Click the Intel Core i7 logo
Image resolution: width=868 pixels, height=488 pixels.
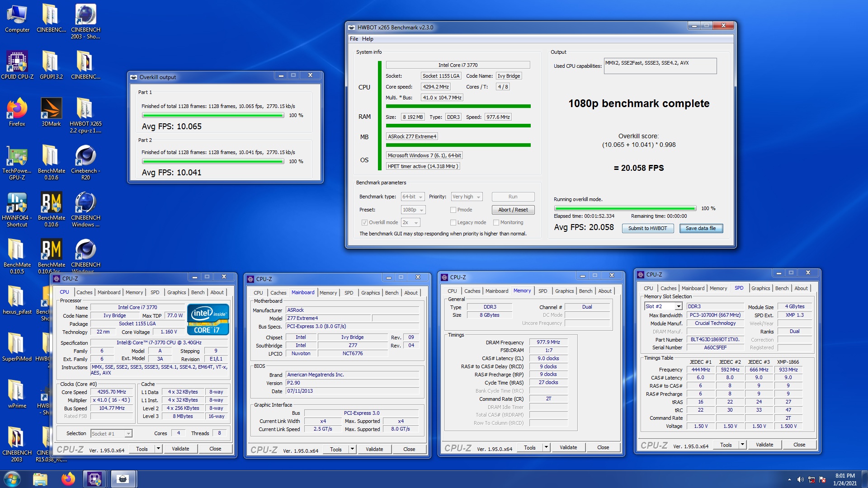[x=208, y=319]
